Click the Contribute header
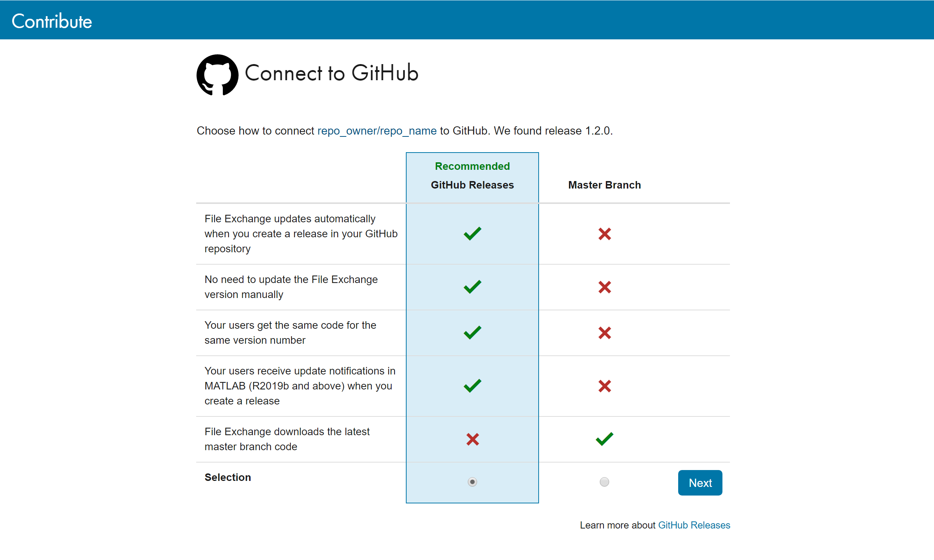This screenshot has width=934, height=560. pos(52,21)
